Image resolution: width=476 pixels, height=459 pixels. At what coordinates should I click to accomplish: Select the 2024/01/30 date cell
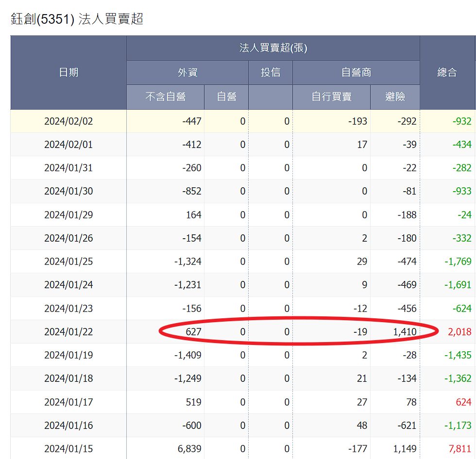68,191
